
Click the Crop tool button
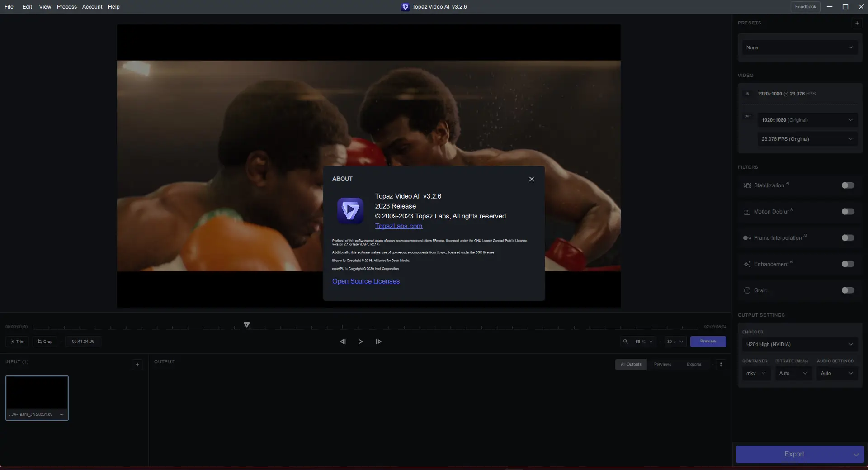point(45,342)
